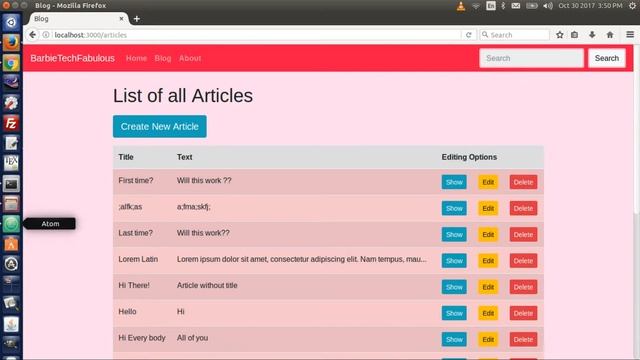This screenshot has width=640, height=360.
Task: Show the ';alfk;as' article
Action: click(454, 208)
